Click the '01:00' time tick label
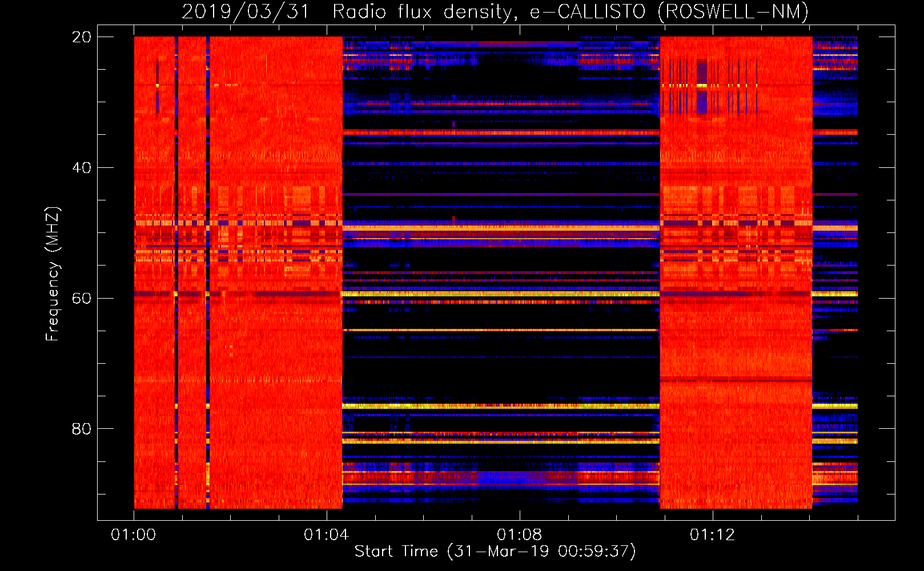The height and width of the screenshot is (571, 924). point(134,535)
